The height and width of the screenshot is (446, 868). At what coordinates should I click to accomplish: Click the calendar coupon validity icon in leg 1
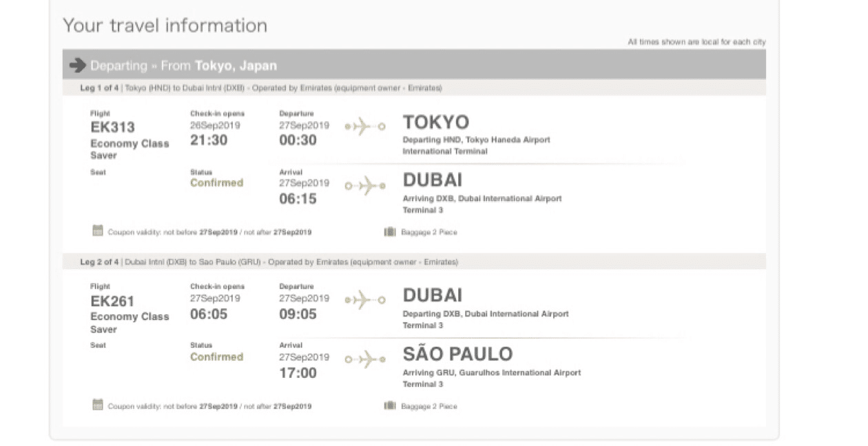(x=98, y=231)
